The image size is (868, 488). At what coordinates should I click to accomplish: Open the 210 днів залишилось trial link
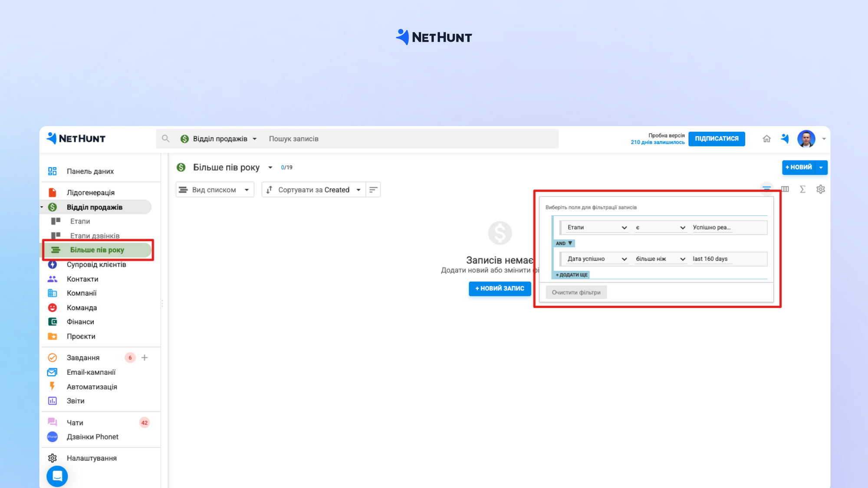pos(658,142)
